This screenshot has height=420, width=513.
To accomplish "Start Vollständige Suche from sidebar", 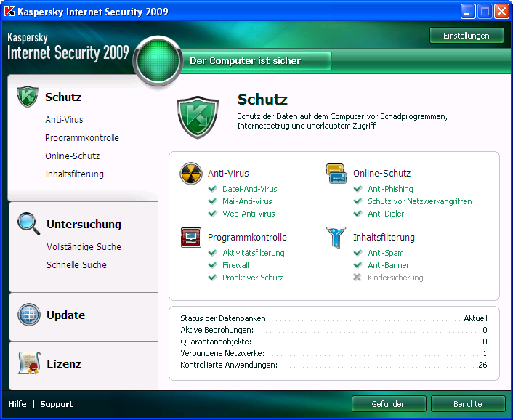I will click(x=84, y=246).
